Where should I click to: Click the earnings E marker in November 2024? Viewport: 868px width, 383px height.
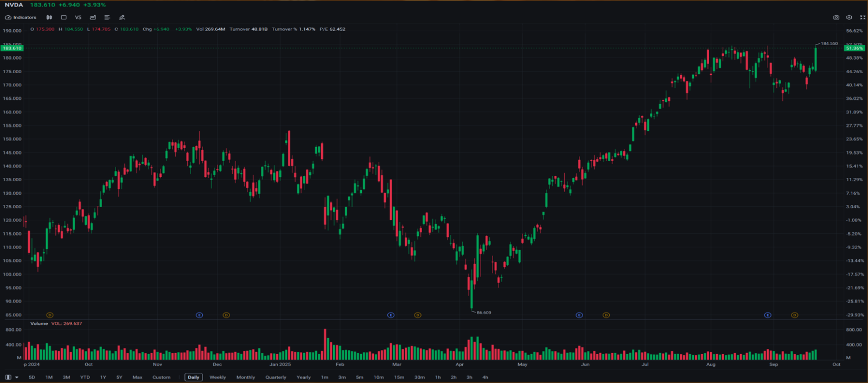[199, 315]
